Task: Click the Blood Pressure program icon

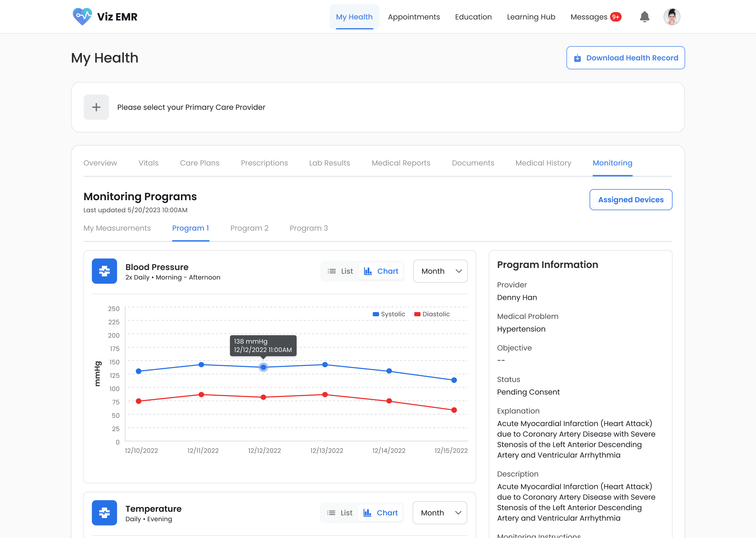Action: [x=104, y=271]
